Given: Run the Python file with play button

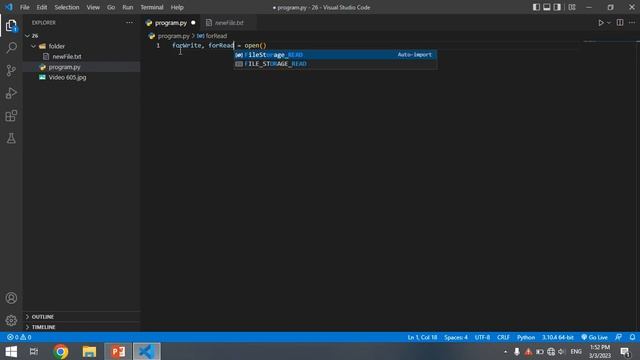Looking at the screenshot, I should (600, 23).
